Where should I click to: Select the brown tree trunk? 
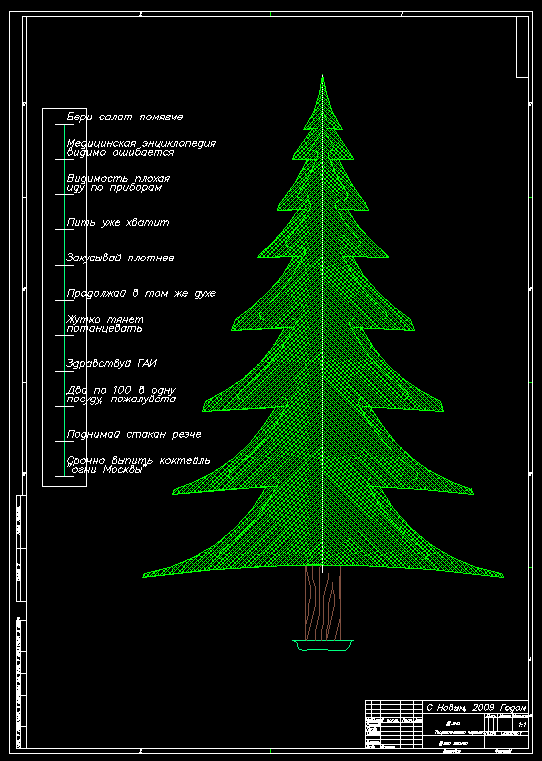[323, 603]
